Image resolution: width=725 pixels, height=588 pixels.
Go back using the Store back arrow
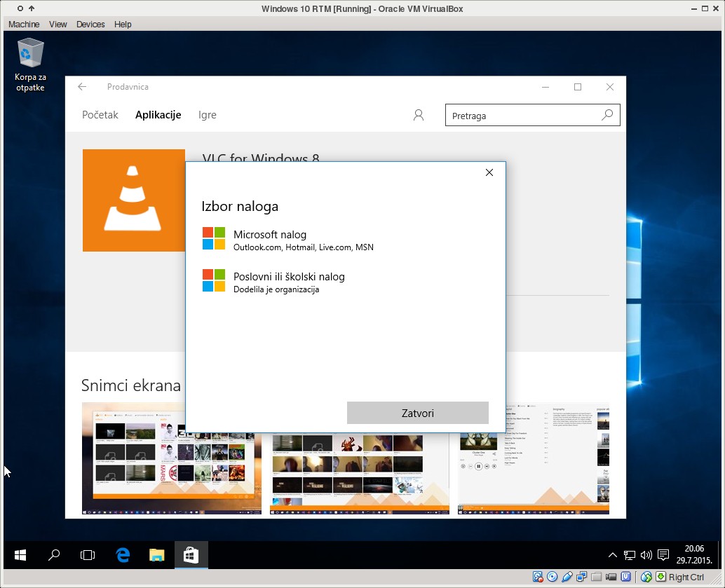point(82,87)
